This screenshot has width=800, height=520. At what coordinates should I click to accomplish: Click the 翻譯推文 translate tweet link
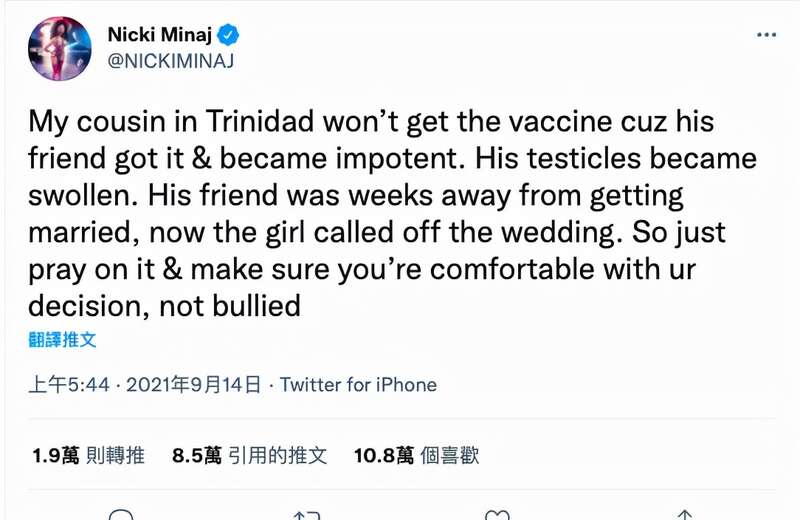pyautogui.click(x=62, y=339)
